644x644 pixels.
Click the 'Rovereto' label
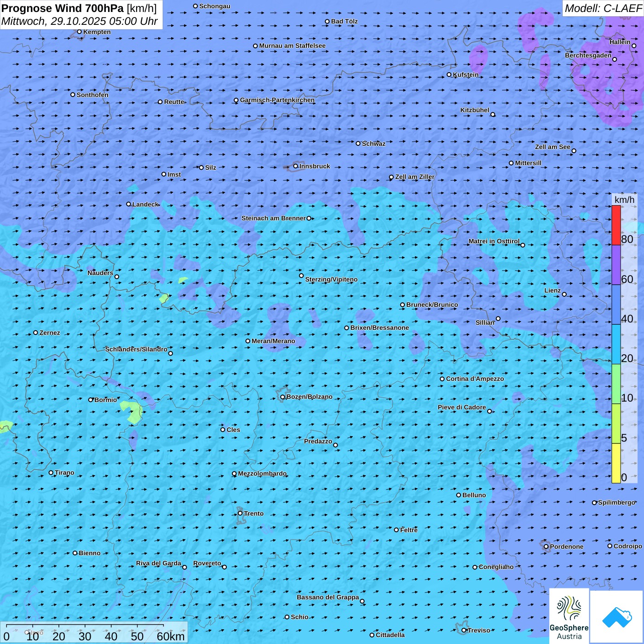point(207,563)
